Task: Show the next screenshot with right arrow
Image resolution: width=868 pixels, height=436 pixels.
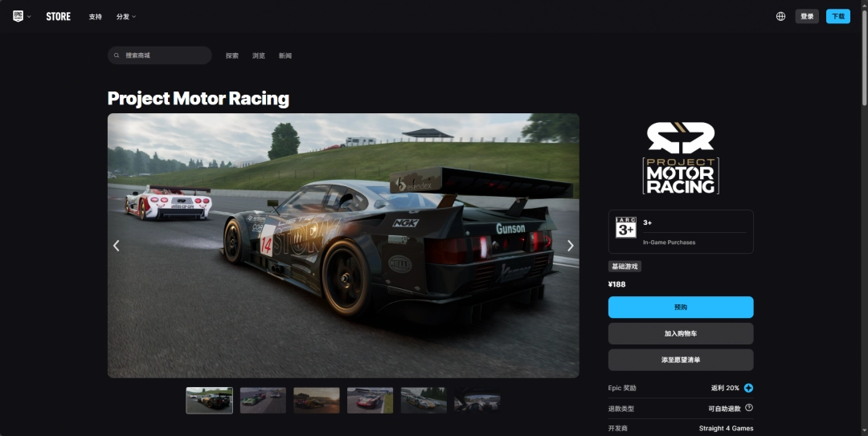Action: coord(571,246)
